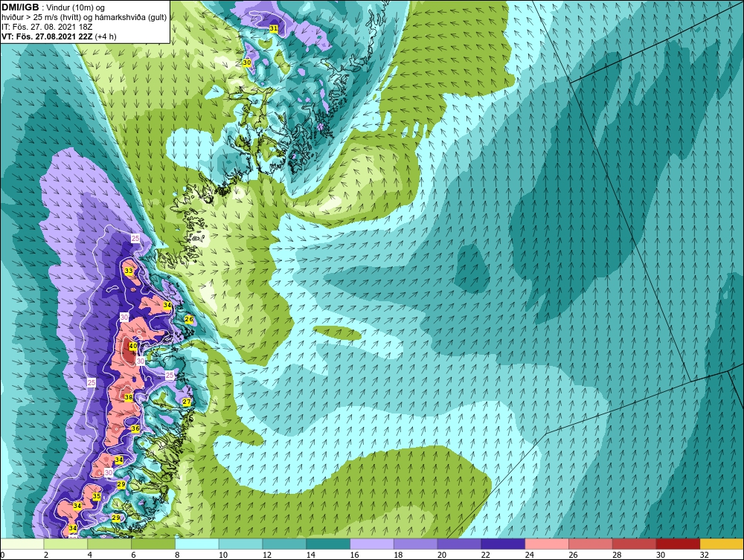Screen dimensions: 744x560
Task: Select legend swatch between 26 and 28
Action: point(591,544)
